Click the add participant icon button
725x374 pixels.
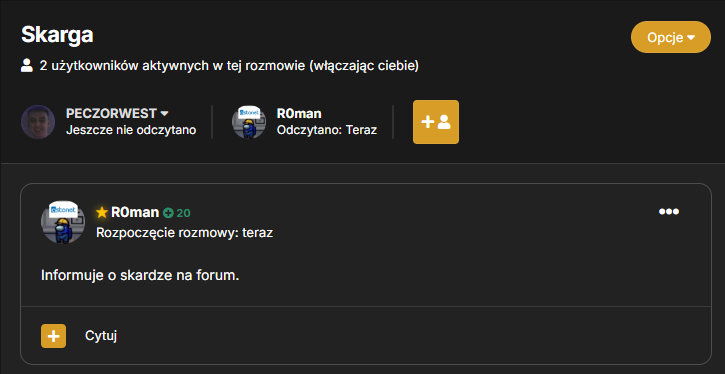pos(436,122)
